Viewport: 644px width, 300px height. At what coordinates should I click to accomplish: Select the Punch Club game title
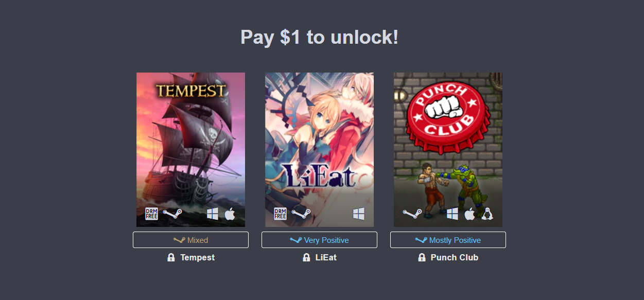(455, 257)
